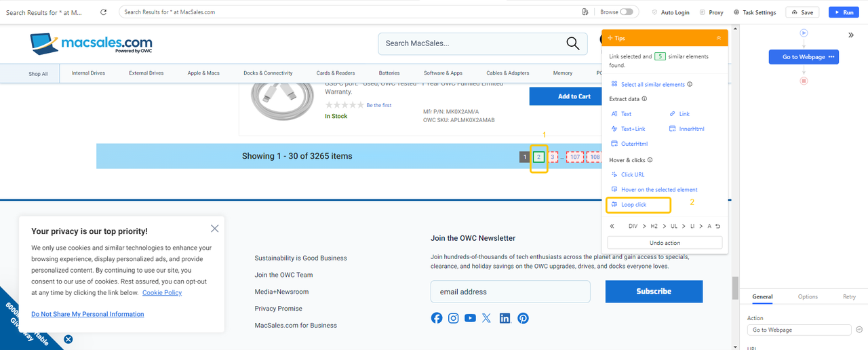Save the task with the Save button

click(802, 12)
